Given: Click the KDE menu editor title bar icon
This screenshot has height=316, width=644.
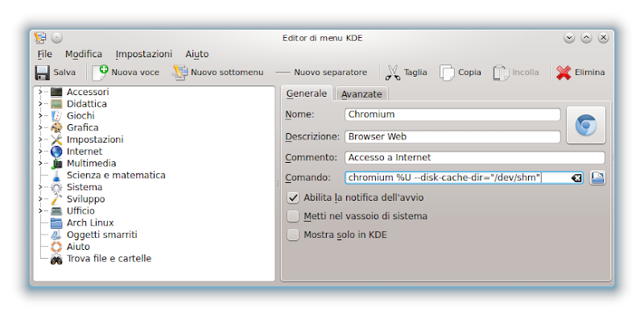Looking at the screenshot, I should 40,38.
